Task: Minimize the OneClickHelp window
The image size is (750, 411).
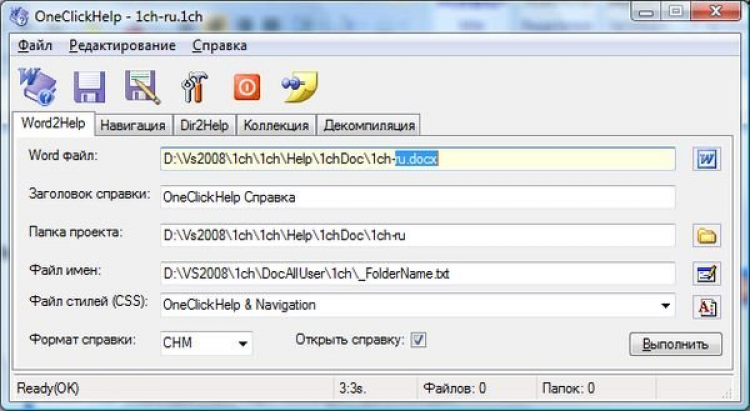Action: (646, 11)
